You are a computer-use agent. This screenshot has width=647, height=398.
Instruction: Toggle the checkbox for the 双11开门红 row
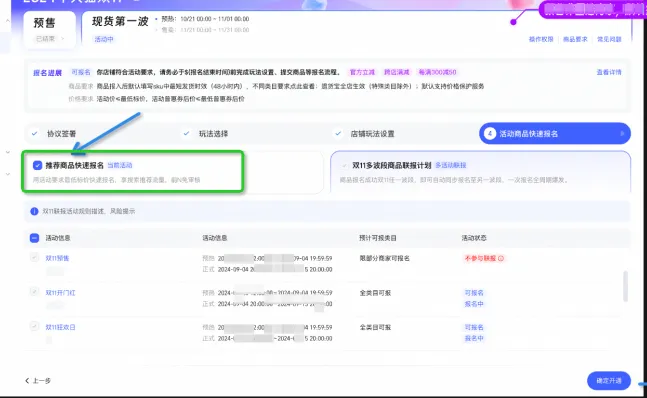(x=35, y=292)
